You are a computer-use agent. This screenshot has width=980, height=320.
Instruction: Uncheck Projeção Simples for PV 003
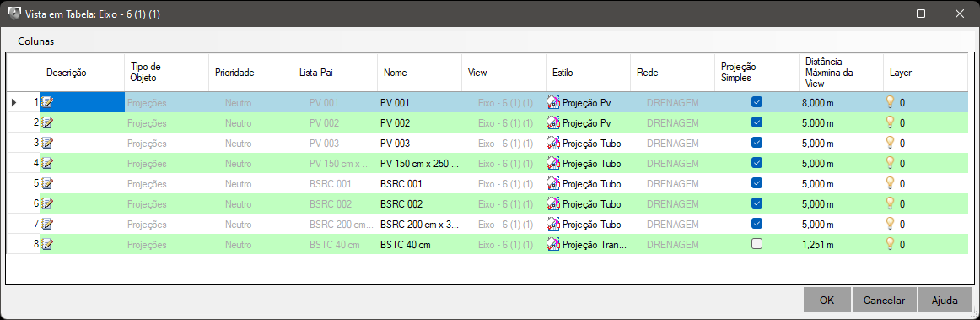(x=757, y=142)
